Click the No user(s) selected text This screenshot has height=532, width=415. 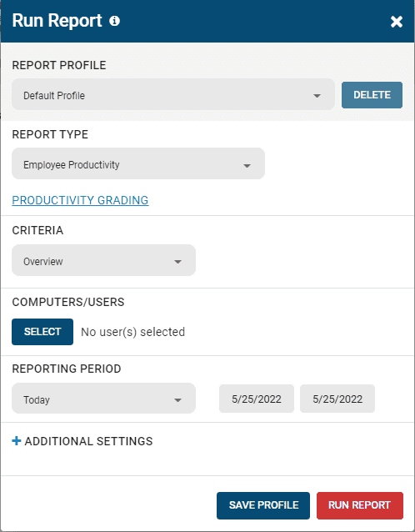[132, 332]
